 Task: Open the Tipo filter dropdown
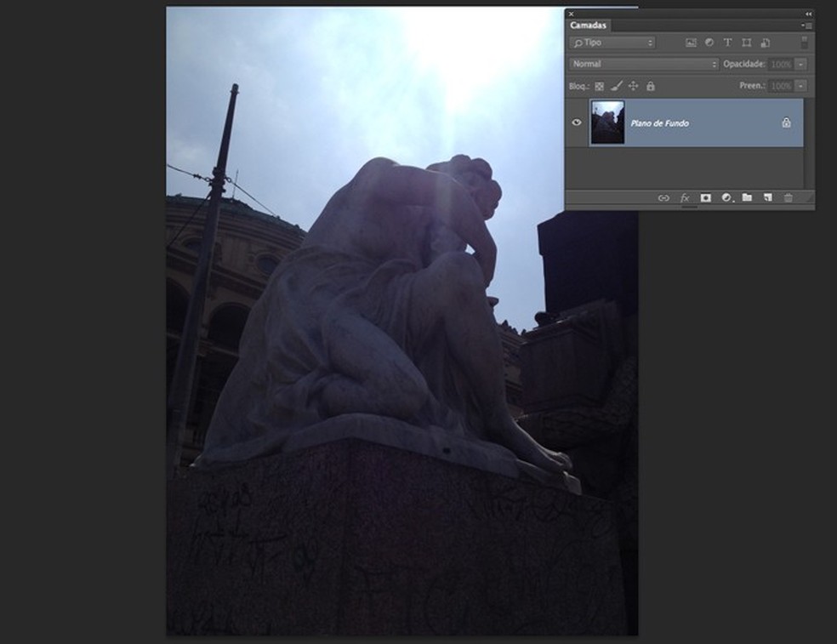click(x=612, y=43)
